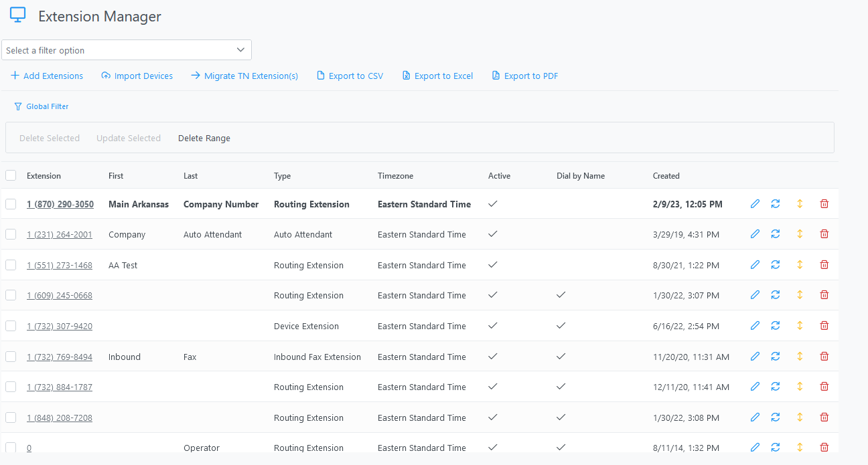The image size is (868, 465).
Task: Edit the 1 (870) 290-3050 extension pencil icon
Action: (755, 204)
